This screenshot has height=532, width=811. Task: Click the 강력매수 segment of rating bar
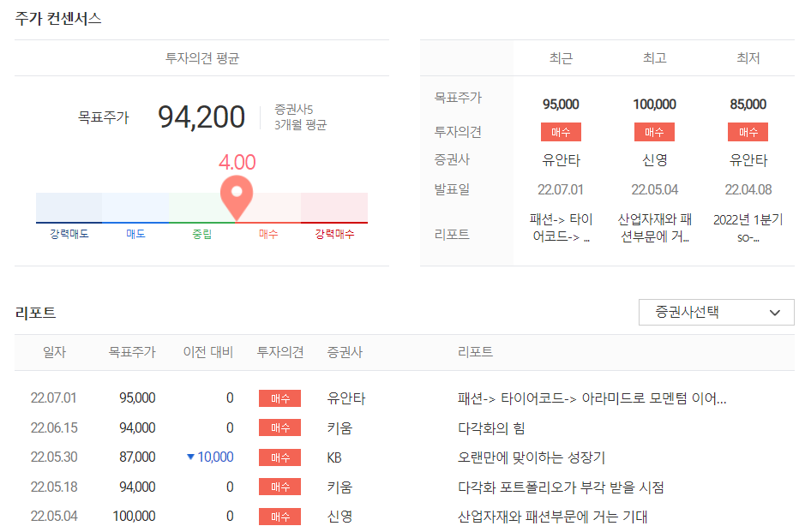tap(334, 208)
